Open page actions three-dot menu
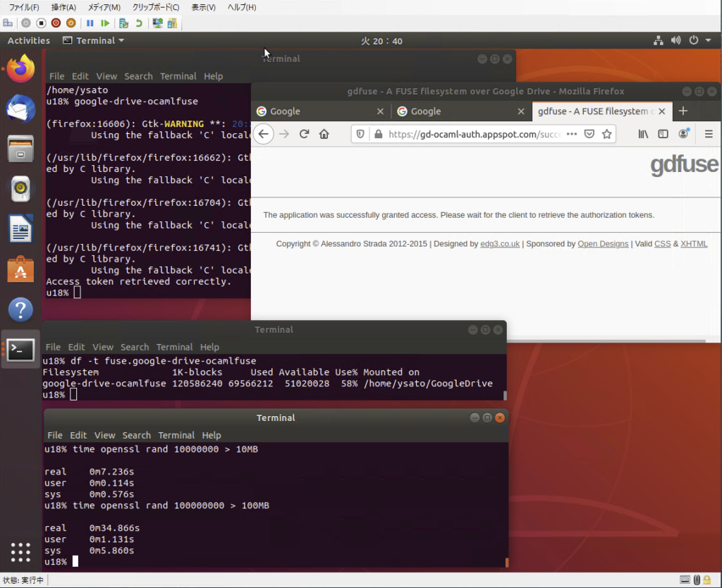Screen dimensions: 722x588 pos(572,134)
